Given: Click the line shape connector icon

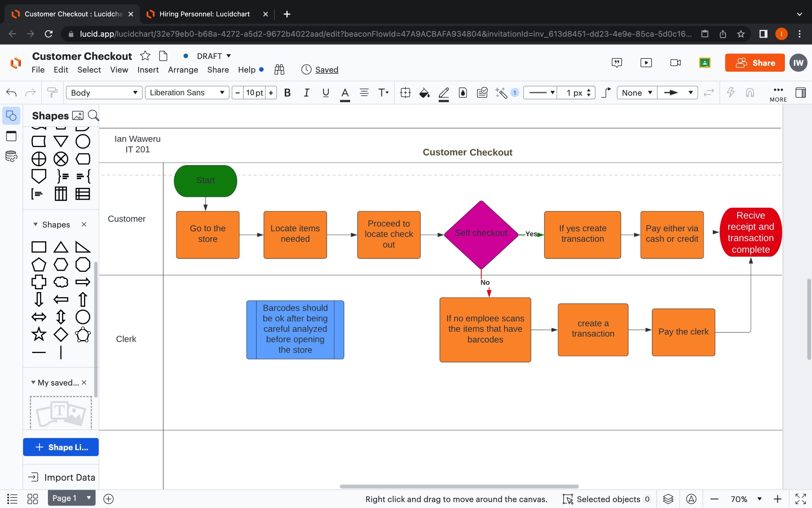Looking at the screenshot, I should [x=606, y=92].
